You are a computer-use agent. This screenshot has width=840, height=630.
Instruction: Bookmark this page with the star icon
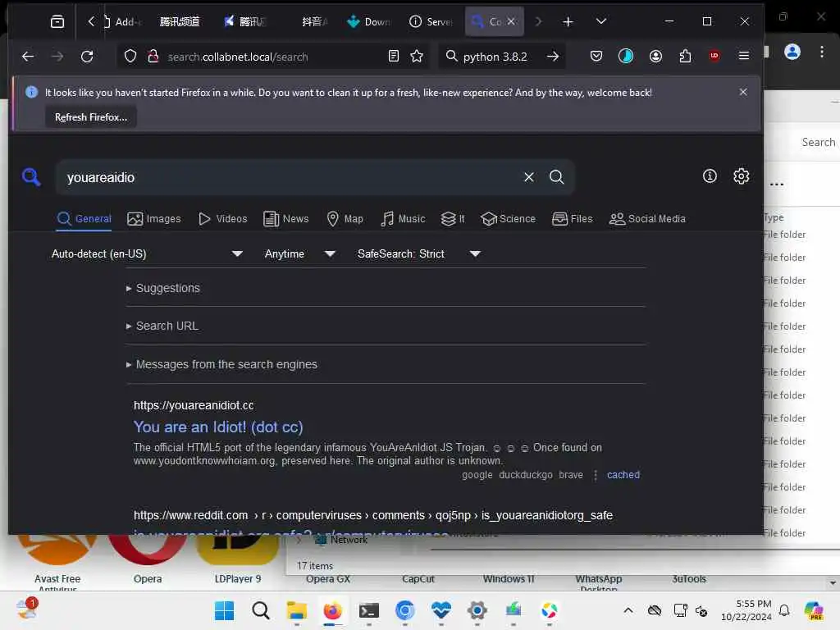(417, 57)
